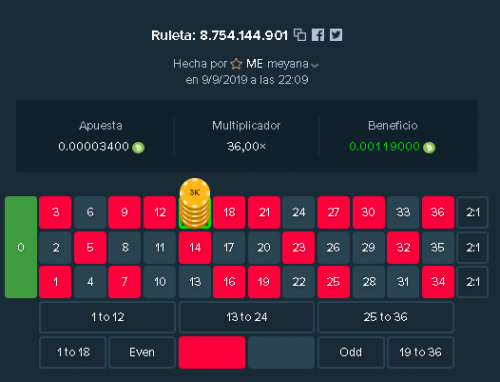Bet on number 34
This screenshot has height=382, width=500.
tap(438, 282)
